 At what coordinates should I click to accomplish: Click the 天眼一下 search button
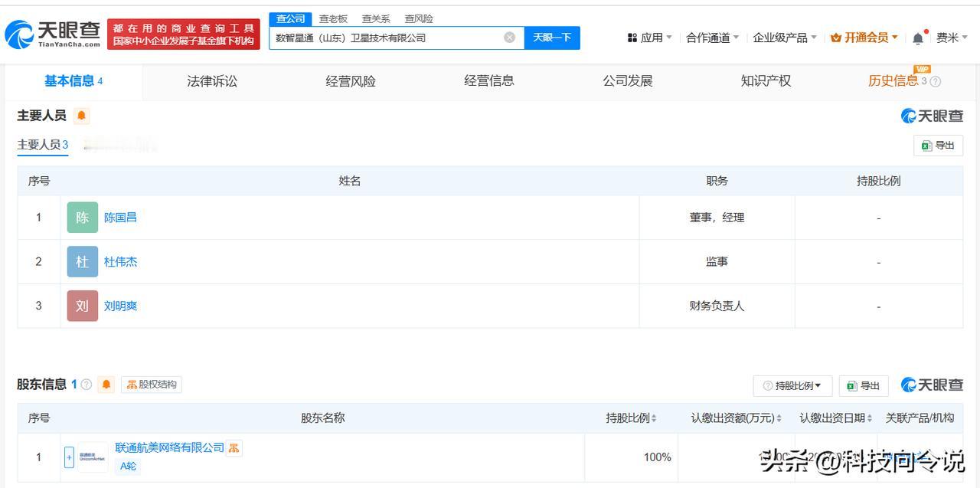(x=552, y=38)
